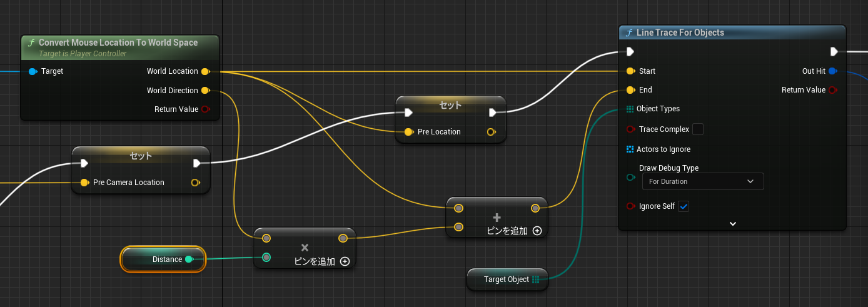Click Return Value pin on Convert Mouse Location node
This screenshot has height=307, width=868.
point(205,109)
